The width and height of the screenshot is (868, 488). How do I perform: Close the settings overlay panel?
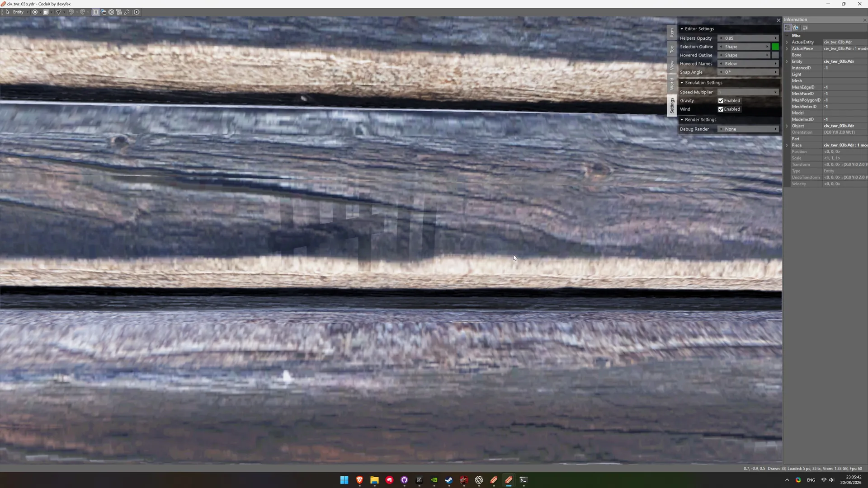point(778,20)
